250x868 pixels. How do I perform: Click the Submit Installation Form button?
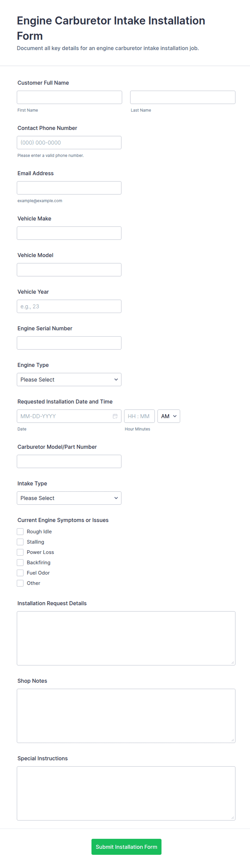tap(126, 847)
